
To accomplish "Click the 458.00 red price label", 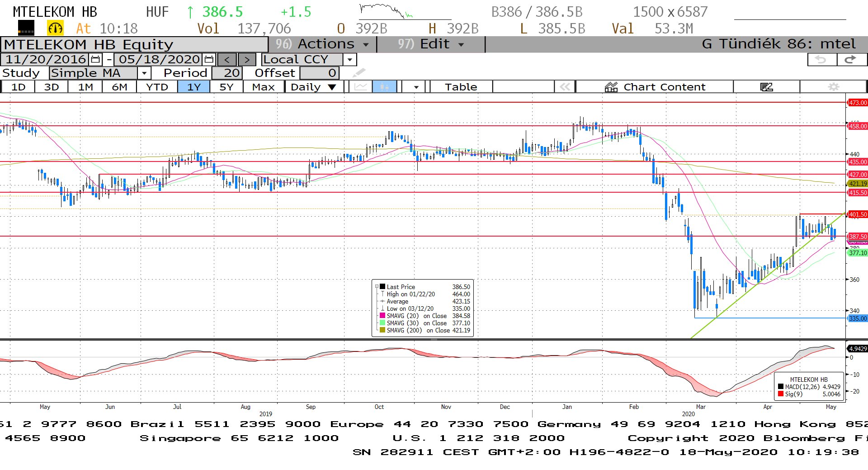I will tap(858, 126).
